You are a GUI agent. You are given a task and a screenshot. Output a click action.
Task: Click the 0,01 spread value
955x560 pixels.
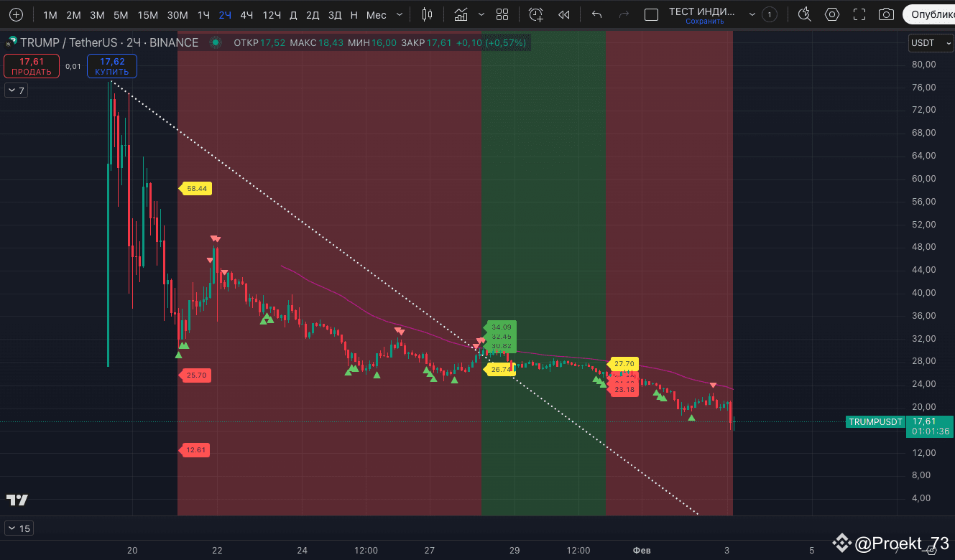pyautogui.click(x=73, y=66)
